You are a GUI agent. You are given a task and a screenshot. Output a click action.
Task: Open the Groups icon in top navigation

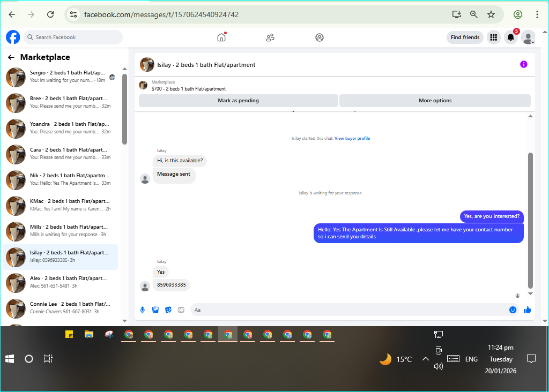pyautogui.click(x=320, y=37)
